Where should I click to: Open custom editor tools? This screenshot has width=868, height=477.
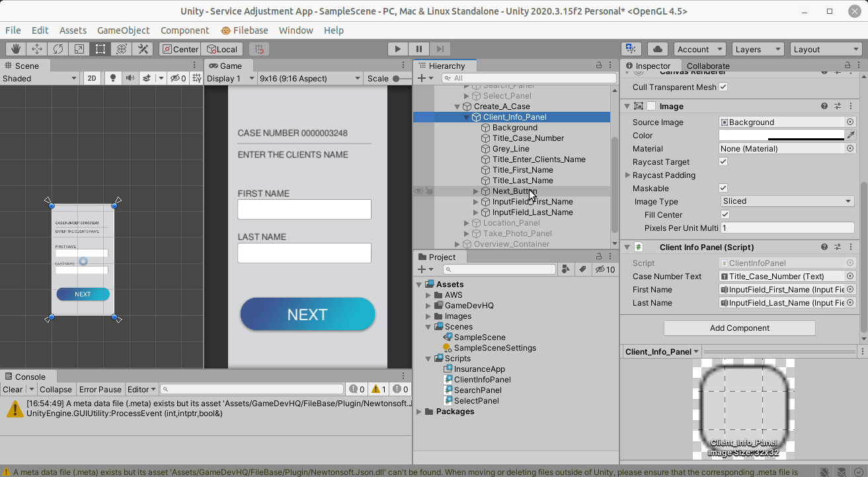143,49
